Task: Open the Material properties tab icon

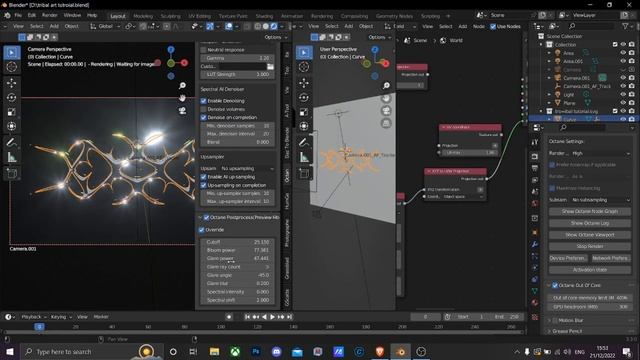Action: (535, 302)
